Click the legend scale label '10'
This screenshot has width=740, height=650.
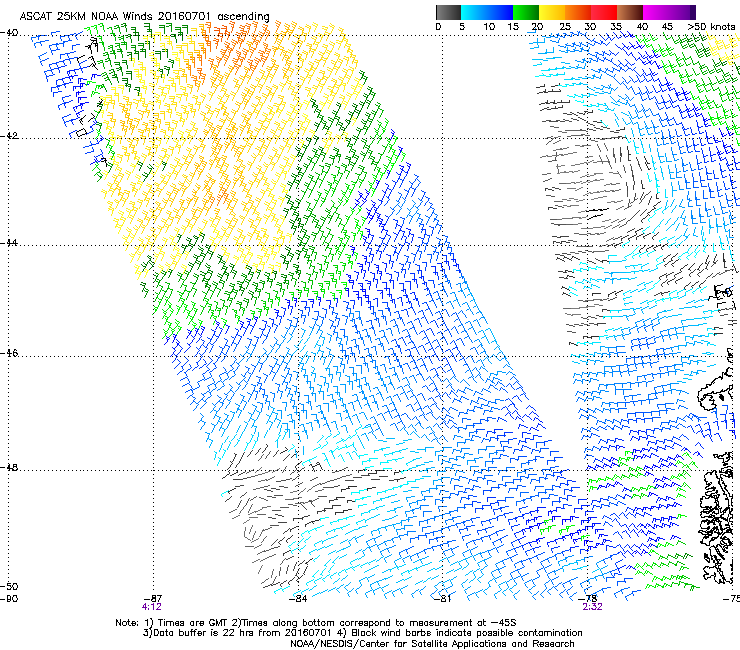(x=489, y=27)
